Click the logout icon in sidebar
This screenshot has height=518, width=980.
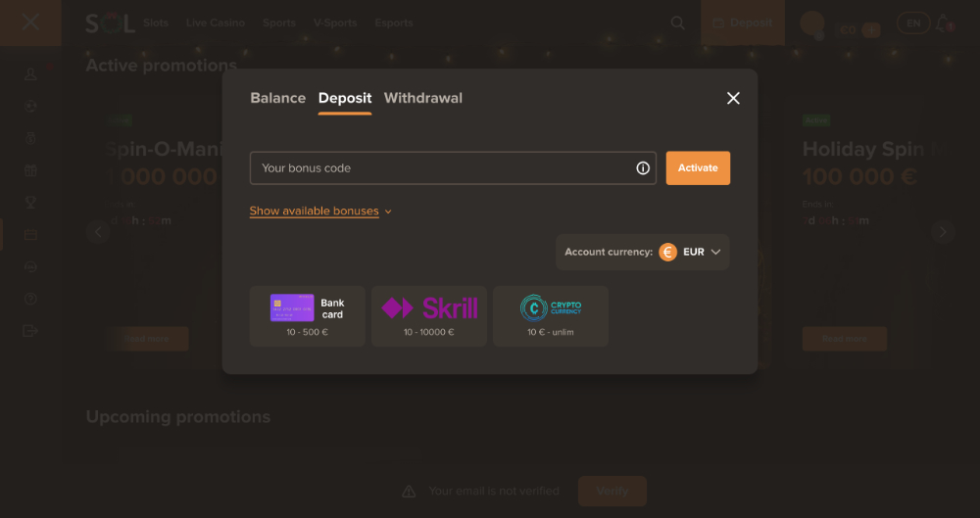[30, 331]
